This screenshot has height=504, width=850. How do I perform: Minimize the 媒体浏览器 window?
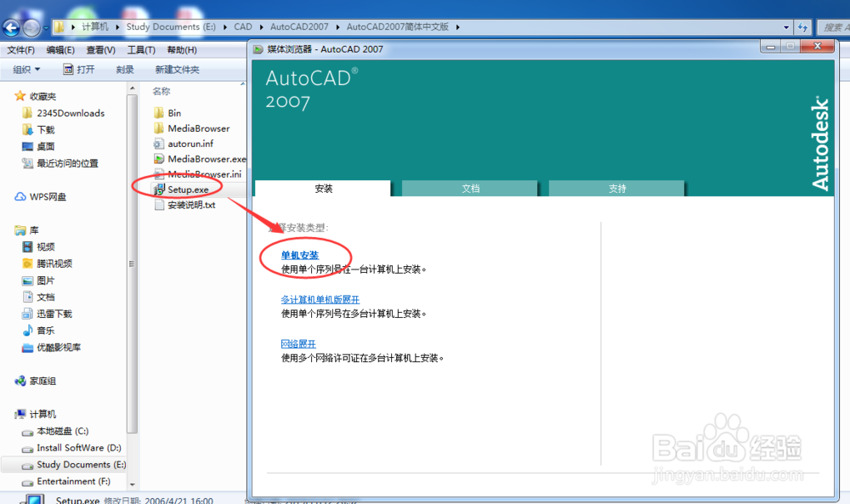tap(770, 47)
